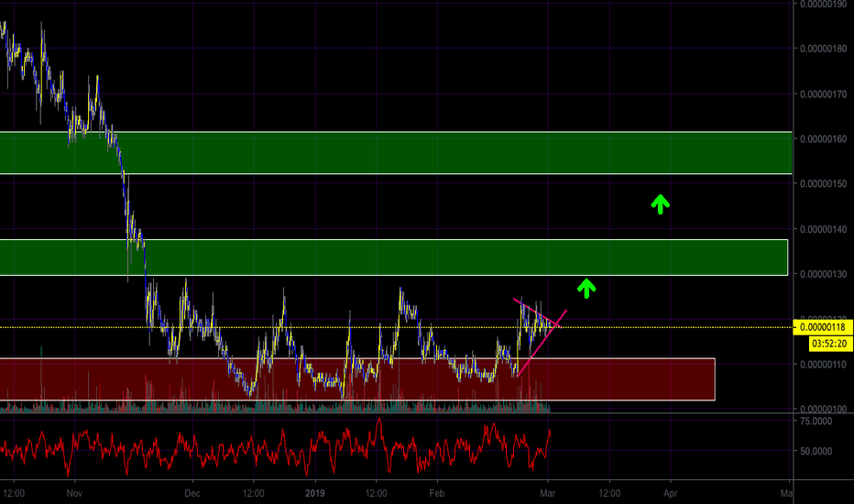Select the green up arrow below 0.00000130
Screen dimensions: 854x504
pyautogui.click(x=586, y=289)
